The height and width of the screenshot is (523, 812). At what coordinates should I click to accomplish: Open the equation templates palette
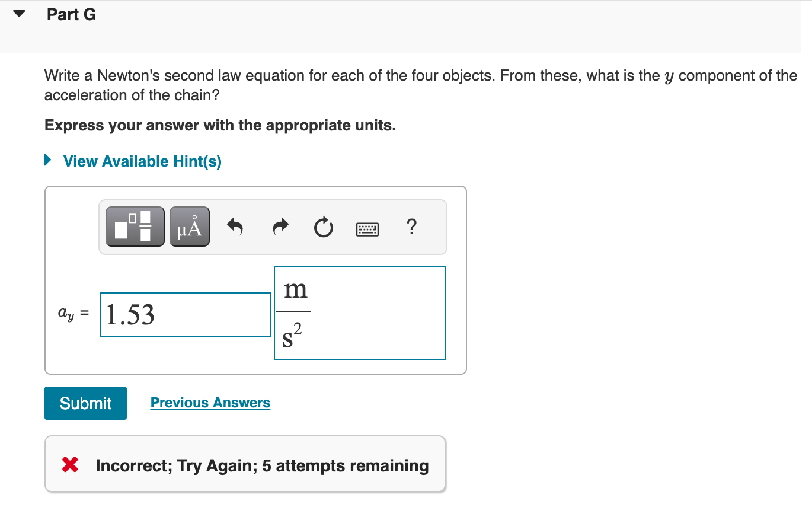pos(135,226)
